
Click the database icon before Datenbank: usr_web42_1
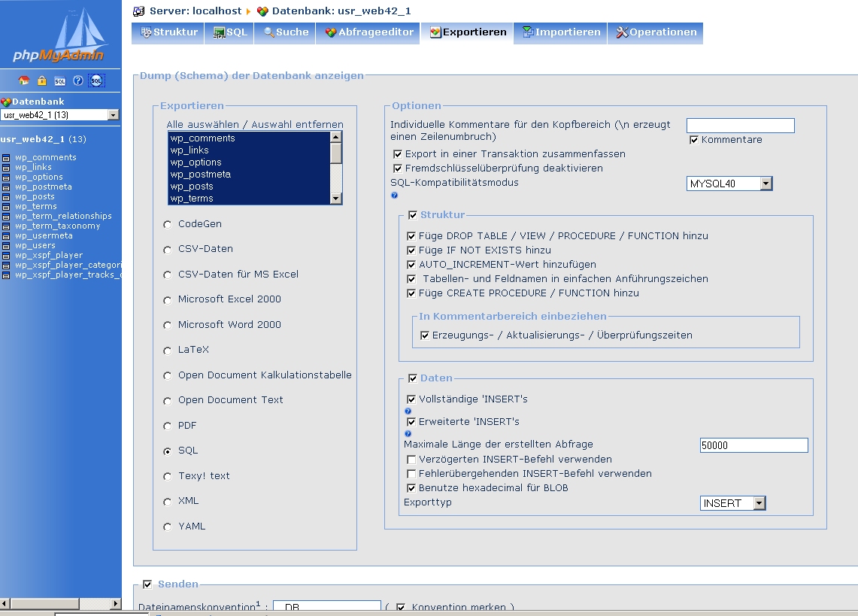pyautogui.click(x=262, y=11)
